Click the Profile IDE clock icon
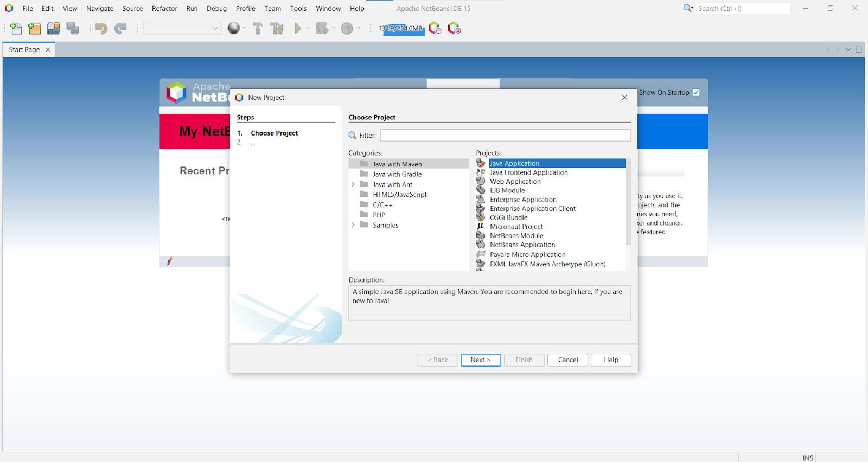Image resolution: width=868 pixels, height=462 pixels. [x=435, y=28]
